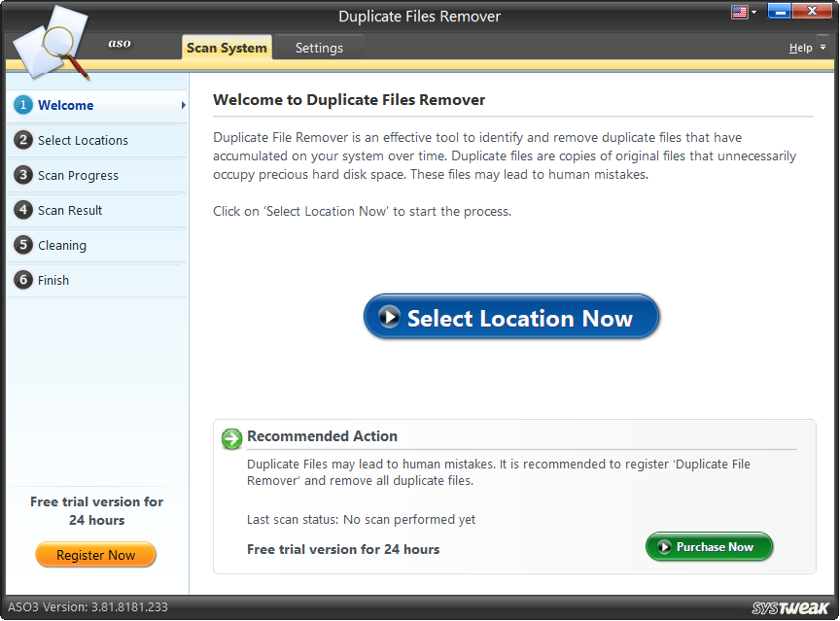Select the Scan System tab
Screen dimensions: 840x621
point(227,47)
